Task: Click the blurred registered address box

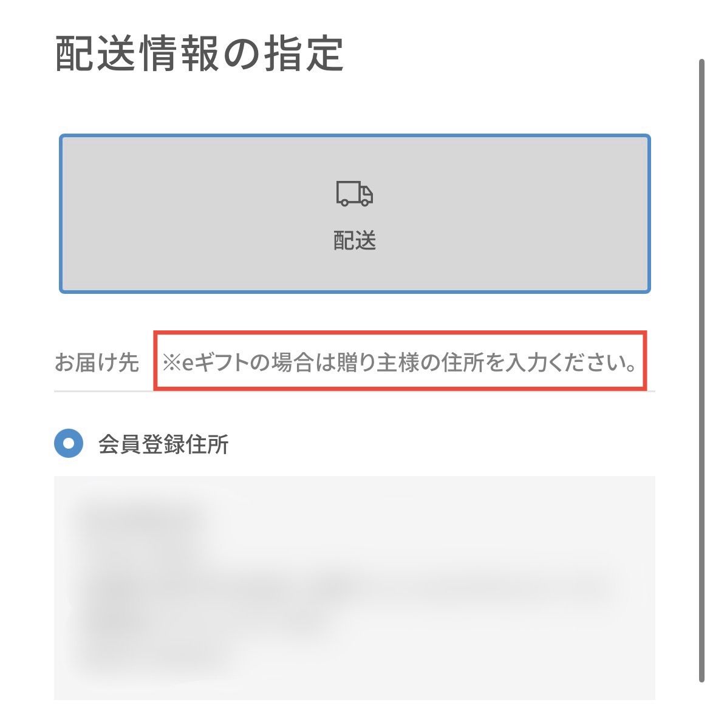Action: pos(355,588)
